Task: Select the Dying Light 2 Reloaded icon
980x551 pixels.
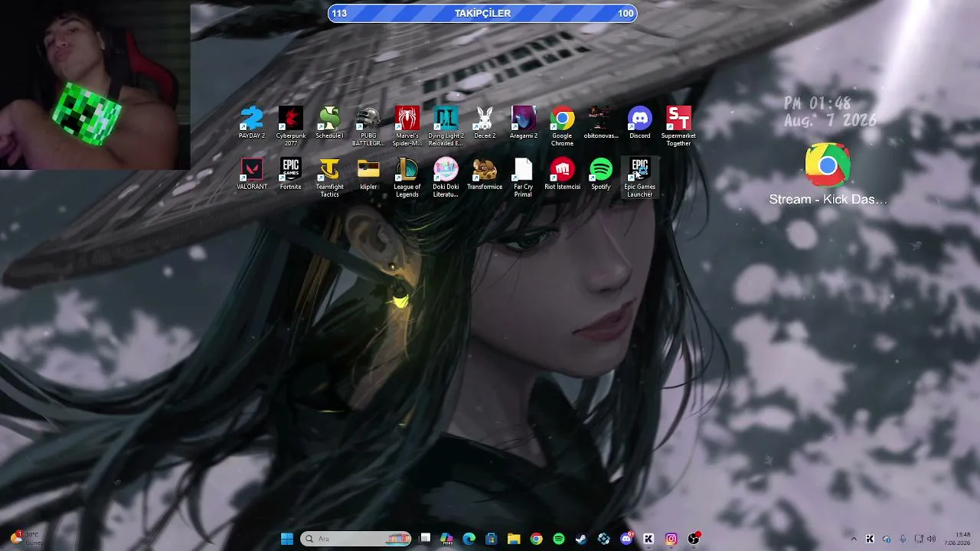Action: [446, 126]
